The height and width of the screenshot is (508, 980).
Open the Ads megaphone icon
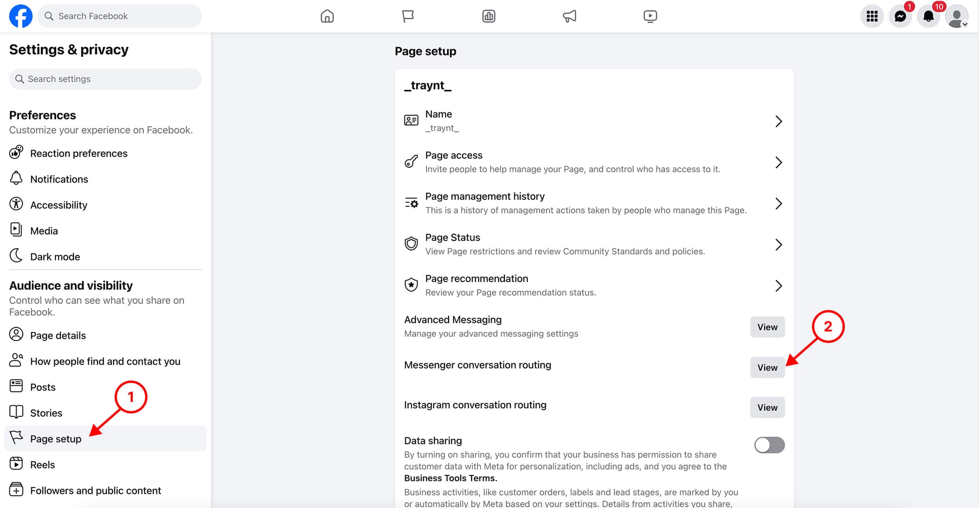(570, 16)
